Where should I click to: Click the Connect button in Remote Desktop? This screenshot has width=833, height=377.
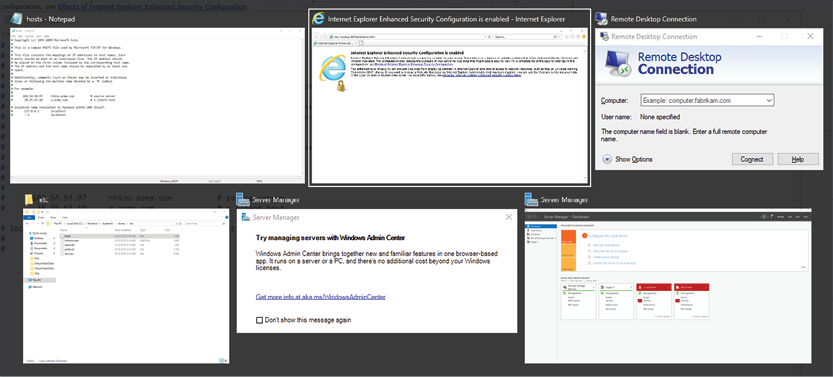[752, 159]
